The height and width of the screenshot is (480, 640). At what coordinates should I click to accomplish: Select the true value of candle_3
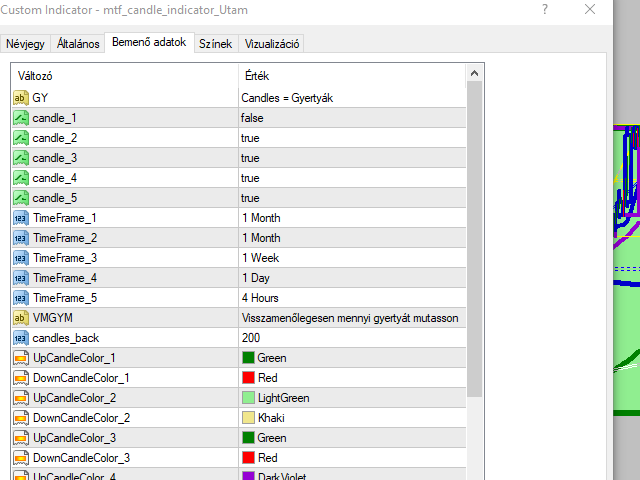(250, 158)
